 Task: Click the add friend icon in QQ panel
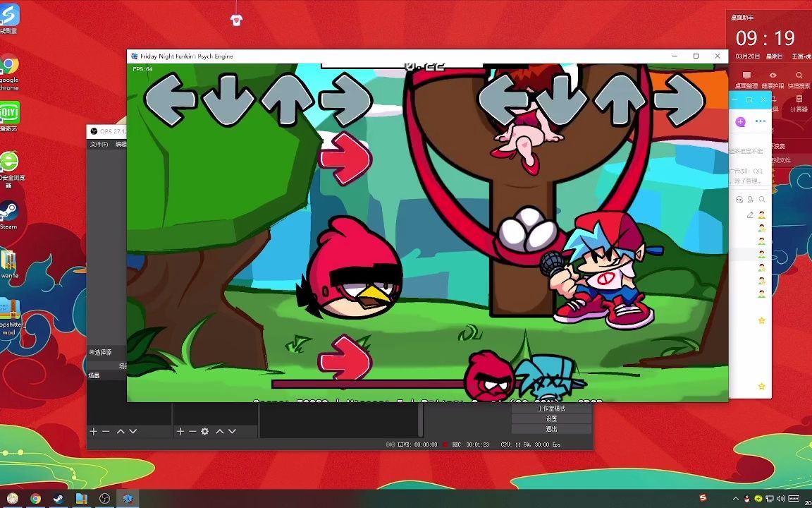click(x=750, y=200)
